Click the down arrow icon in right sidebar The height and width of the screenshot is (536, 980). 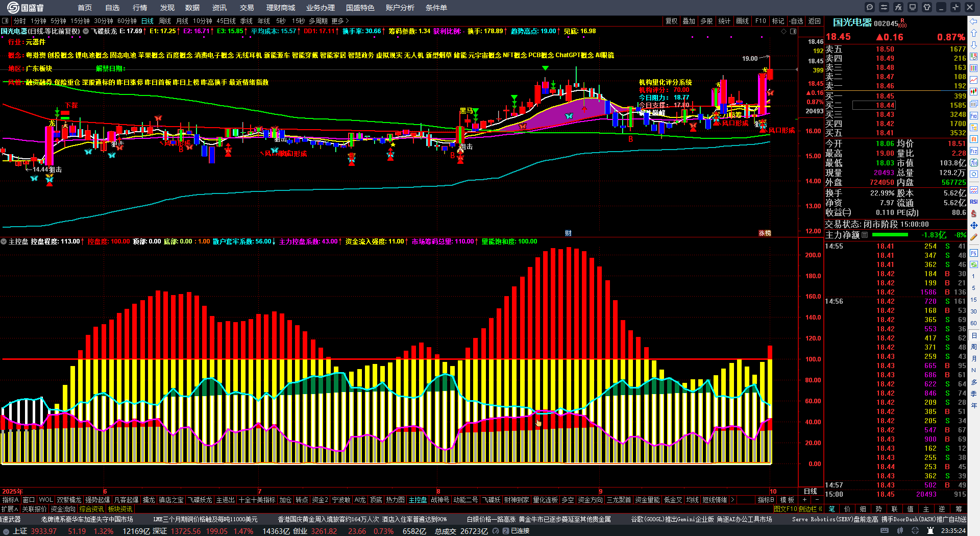974,44
